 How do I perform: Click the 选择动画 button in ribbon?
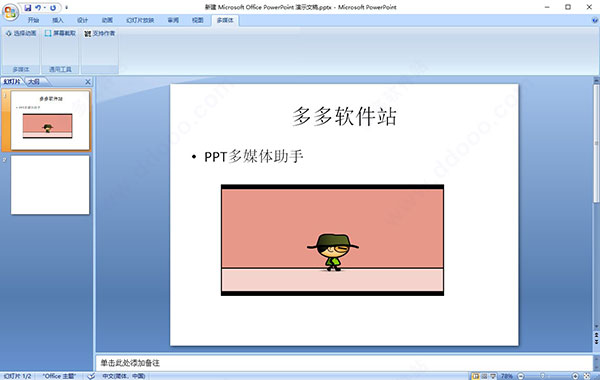point(21,33)
